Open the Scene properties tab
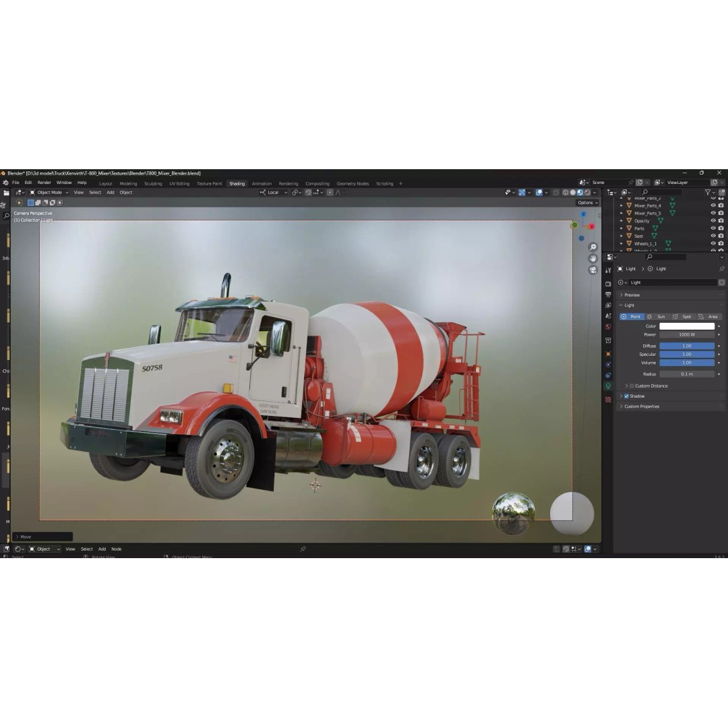Image resolution: width=728 pixels, height=728 pixels. pyautogui.click(x=608, y=315)
